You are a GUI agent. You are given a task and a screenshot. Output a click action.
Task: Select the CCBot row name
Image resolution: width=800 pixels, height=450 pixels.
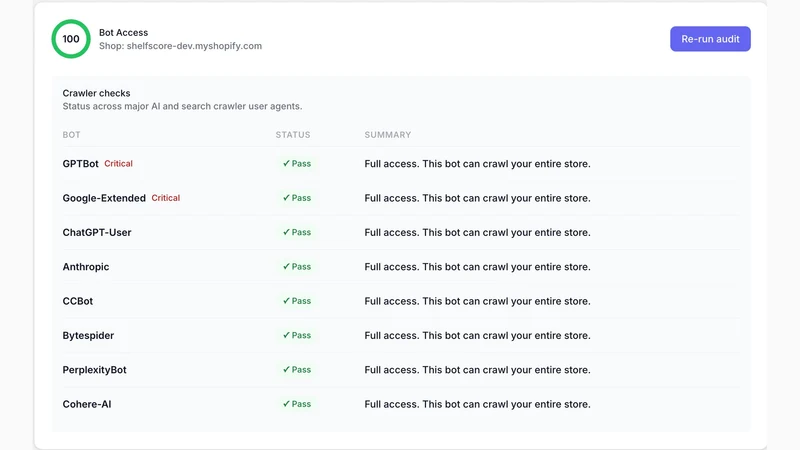(78, 301)
